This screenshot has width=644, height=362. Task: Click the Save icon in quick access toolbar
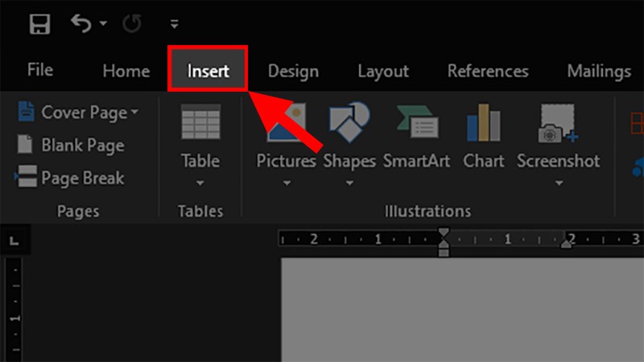(39, 23)
